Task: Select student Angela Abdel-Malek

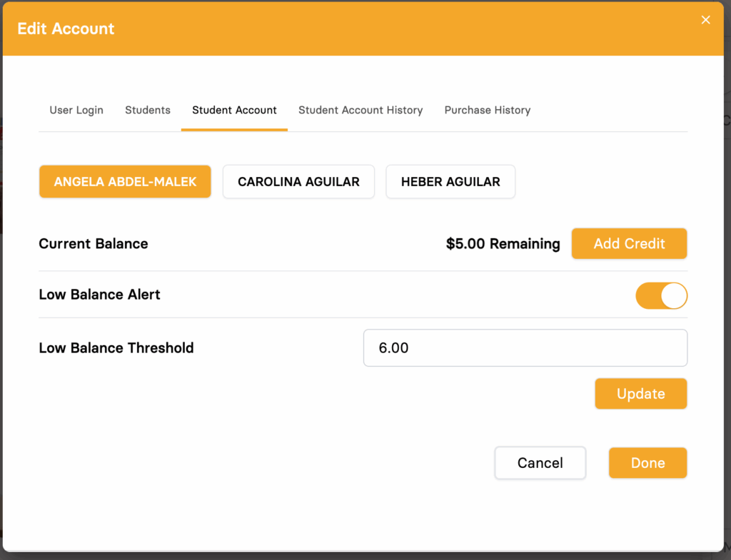Action: point(125,182)
